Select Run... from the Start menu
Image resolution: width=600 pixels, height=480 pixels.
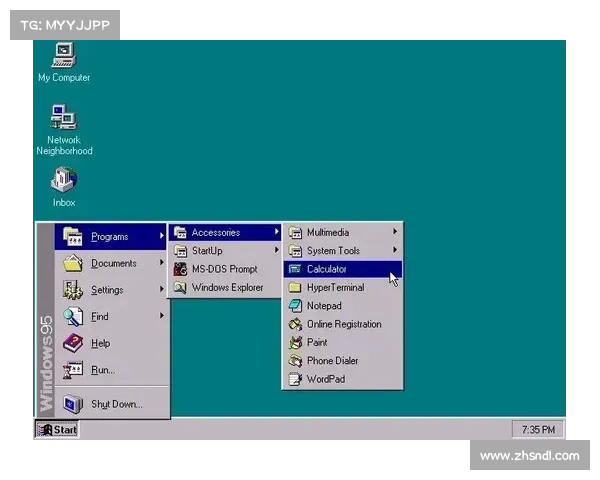pos(111,370)
